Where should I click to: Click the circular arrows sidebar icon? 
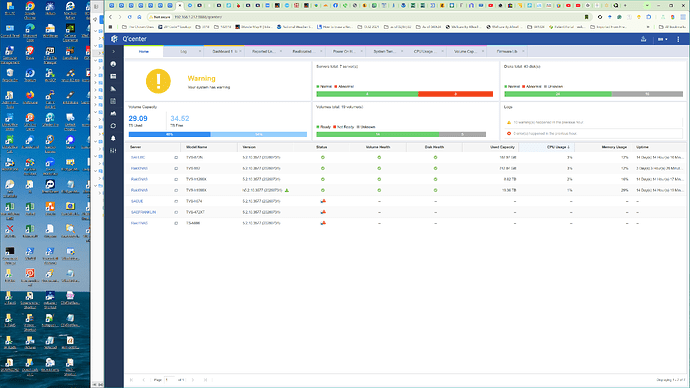[x=113, y=126]
